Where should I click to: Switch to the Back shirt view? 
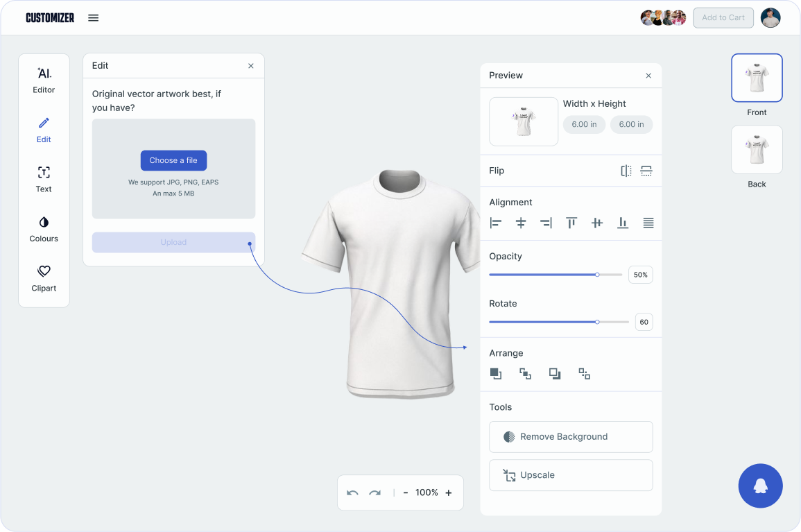coord(757,149)
